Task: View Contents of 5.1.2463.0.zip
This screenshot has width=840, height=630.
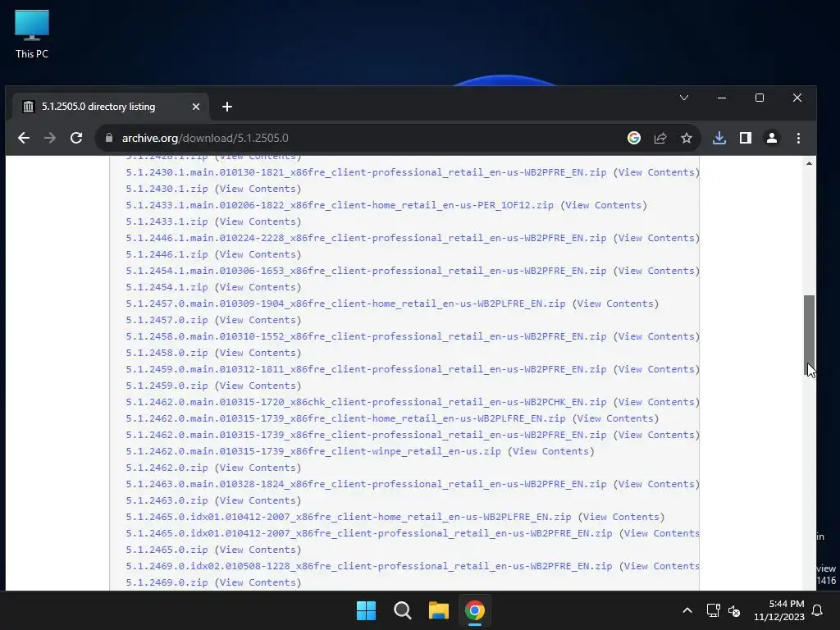Action: [x=258, y=500]
